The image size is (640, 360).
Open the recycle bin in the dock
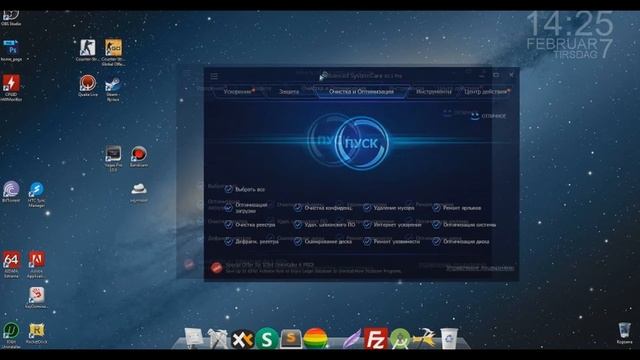point(449,338)
